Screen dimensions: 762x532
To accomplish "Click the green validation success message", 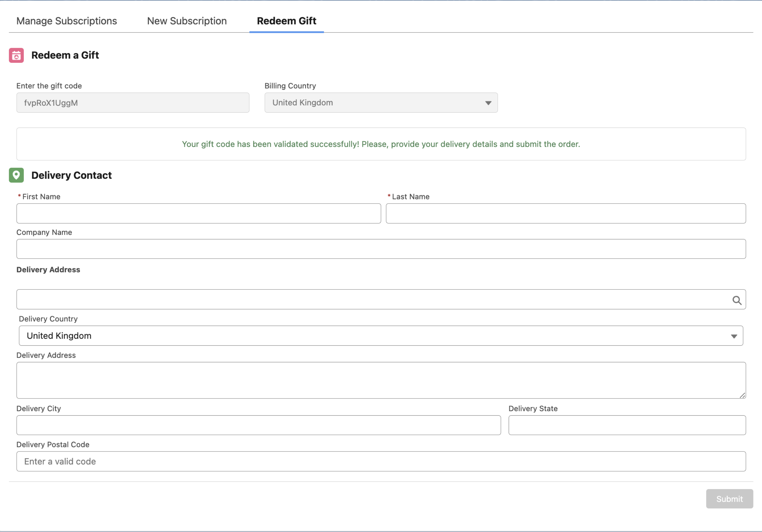I will coord(381,144).
